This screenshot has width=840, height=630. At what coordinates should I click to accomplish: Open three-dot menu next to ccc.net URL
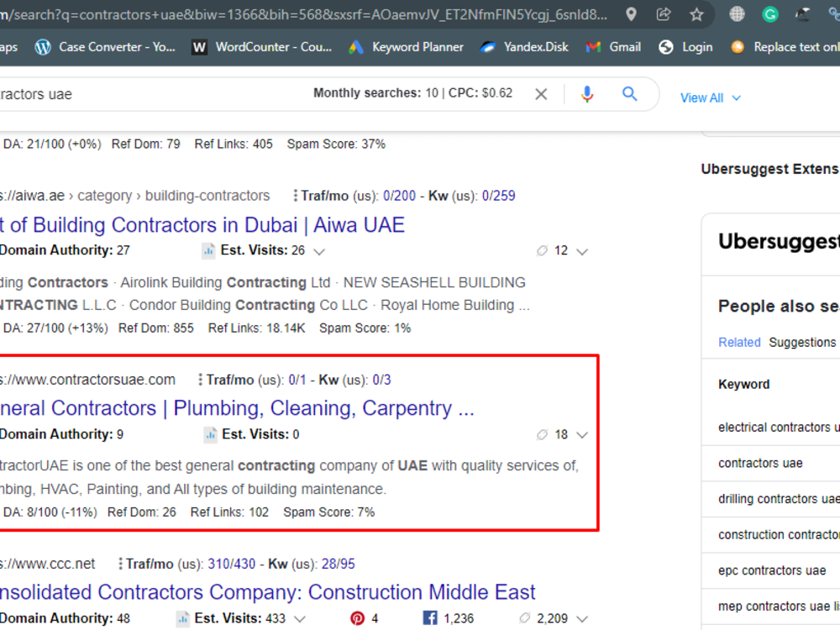tap(120, 564)
